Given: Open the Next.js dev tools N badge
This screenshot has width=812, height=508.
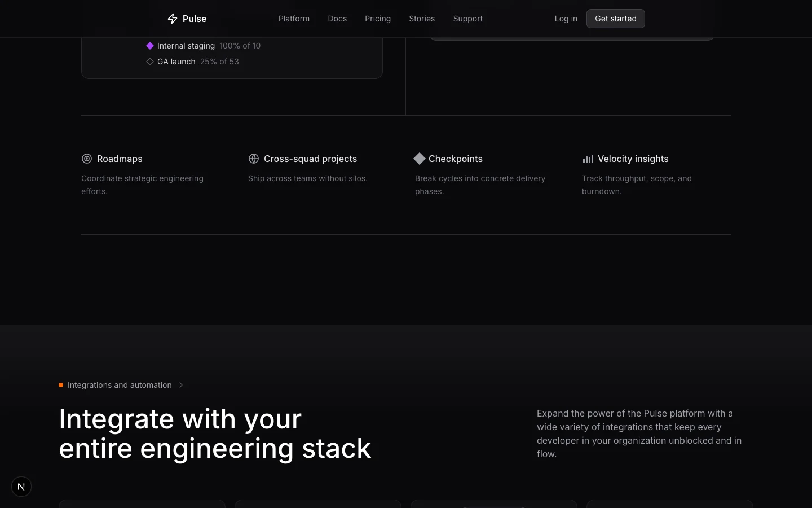Looking at the screenshot, I should click(21, 487).
